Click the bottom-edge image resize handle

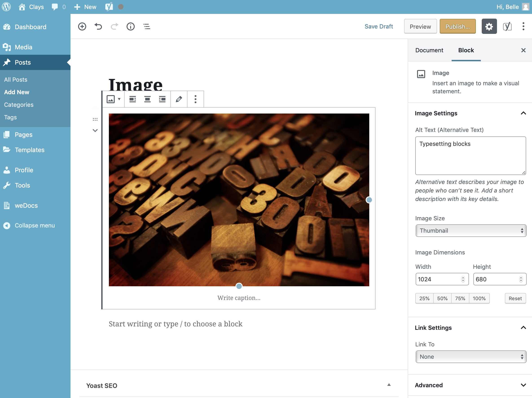(x=239, y=286)
